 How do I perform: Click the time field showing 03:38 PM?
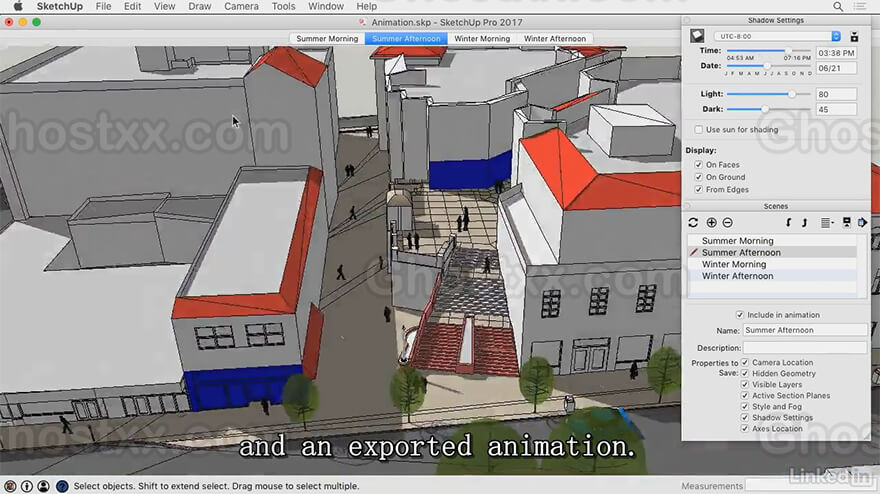coord(836,53)
